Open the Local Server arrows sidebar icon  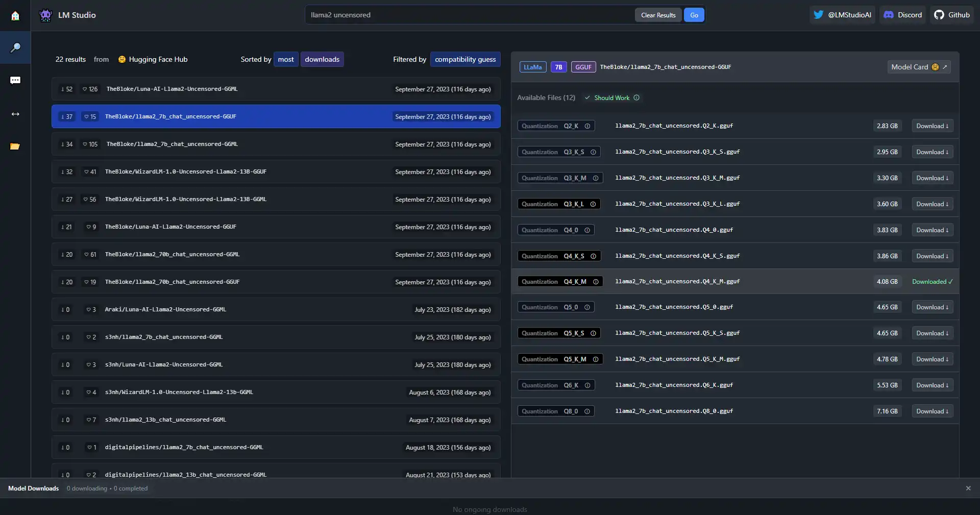[x=15, y=114]
